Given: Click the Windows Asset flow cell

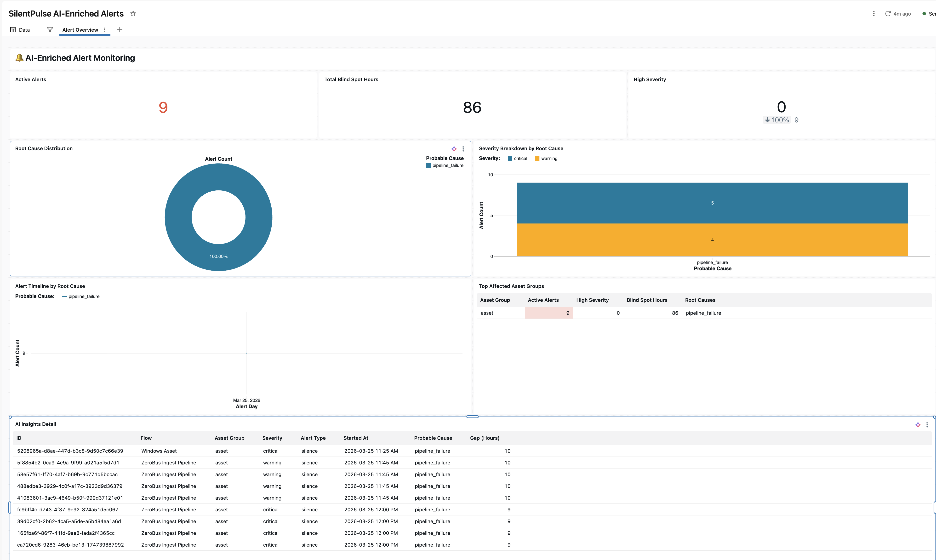Looking at the screenshot, I should (159, 451).
